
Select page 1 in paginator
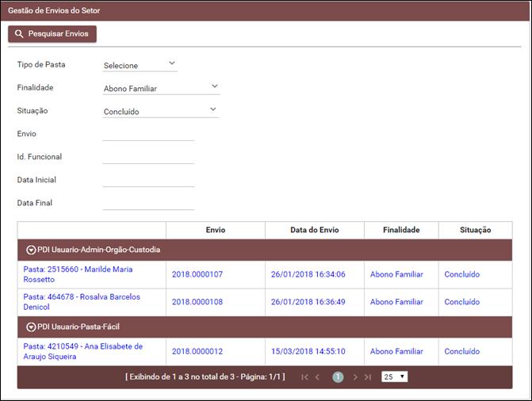(x=338, y=377)
